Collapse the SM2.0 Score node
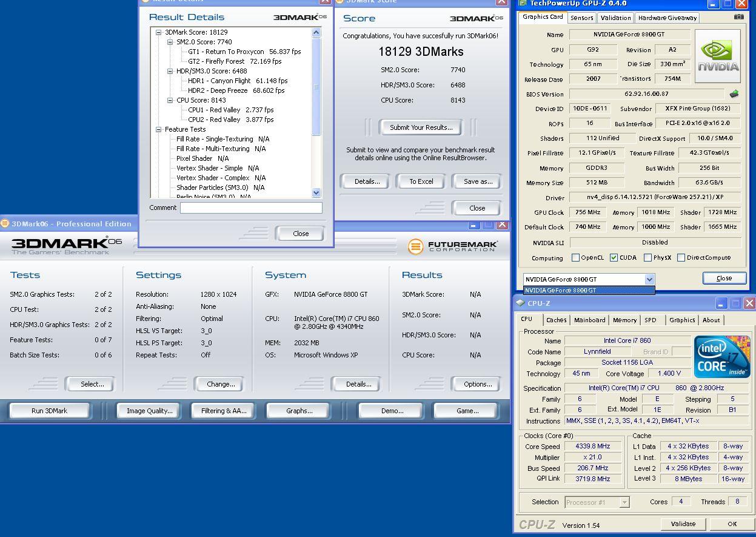This screenshot has height=537, width=756. pos(170,42)
